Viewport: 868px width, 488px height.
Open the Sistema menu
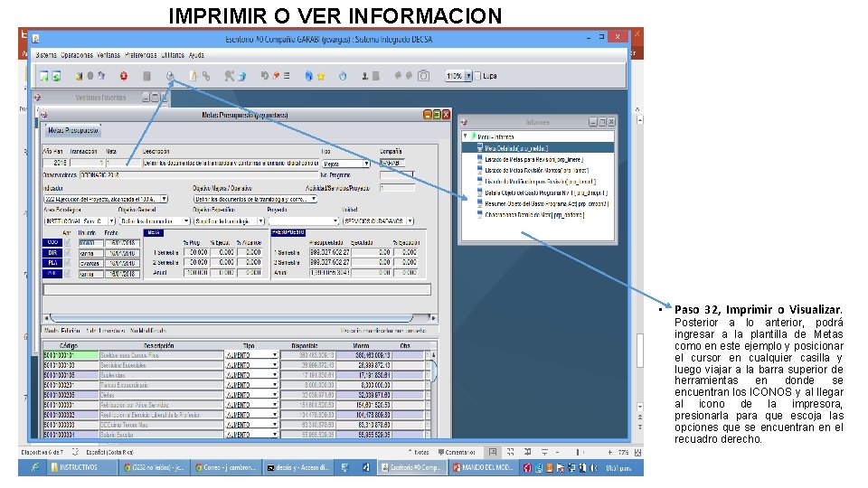point(46,55)
